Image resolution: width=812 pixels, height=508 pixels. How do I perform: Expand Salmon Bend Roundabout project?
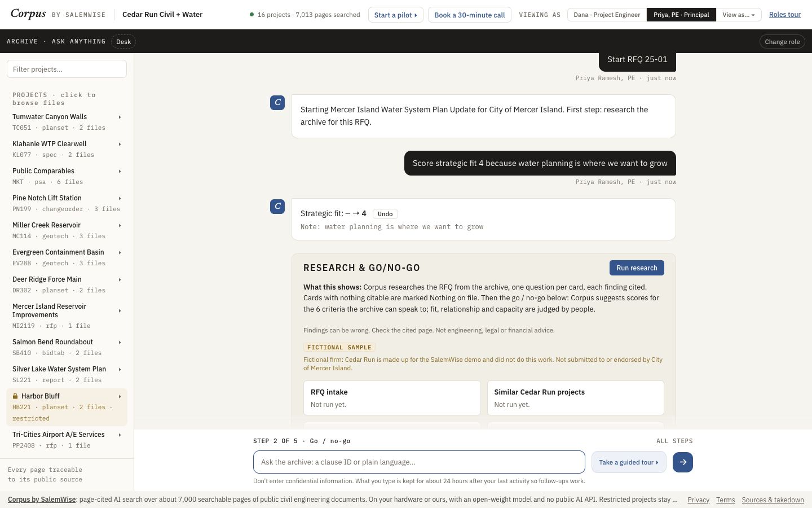(67, 347)
